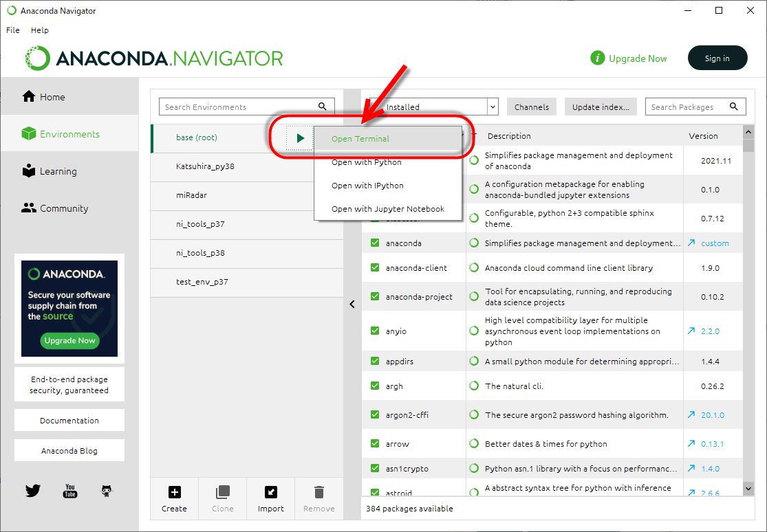Click the status circle for anaconda-project
The width and height of the screenshot is (767, 532).
[473, 296]
